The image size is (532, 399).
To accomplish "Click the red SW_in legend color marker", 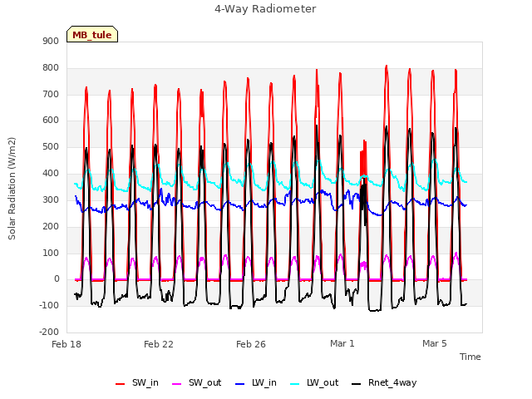I will click(x=120, y=384).
